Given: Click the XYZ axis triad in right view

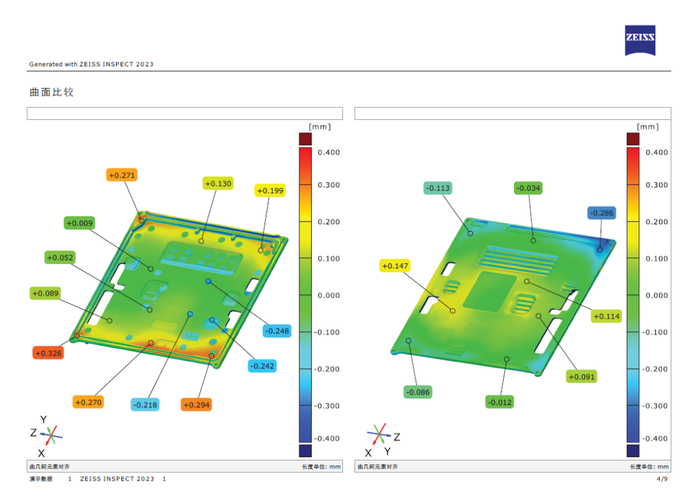Looking at the screenshot, I should point(381,434).
